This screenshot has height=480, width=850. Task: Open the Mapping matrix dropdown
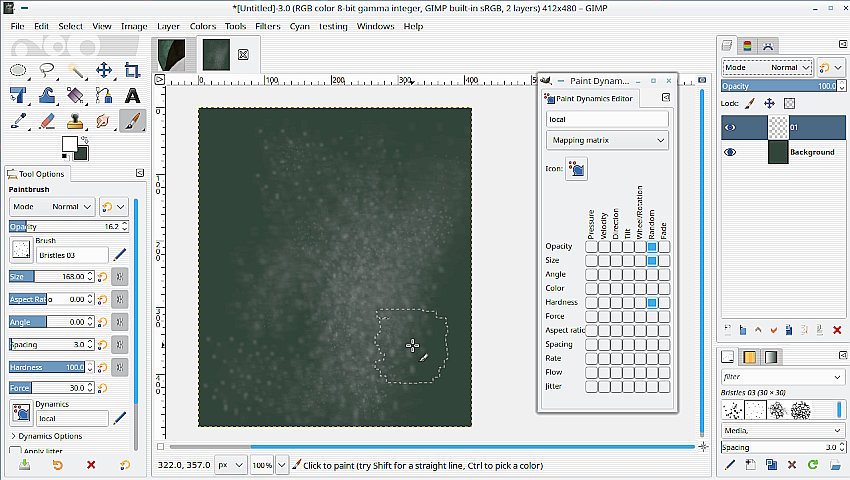point(607,141)
